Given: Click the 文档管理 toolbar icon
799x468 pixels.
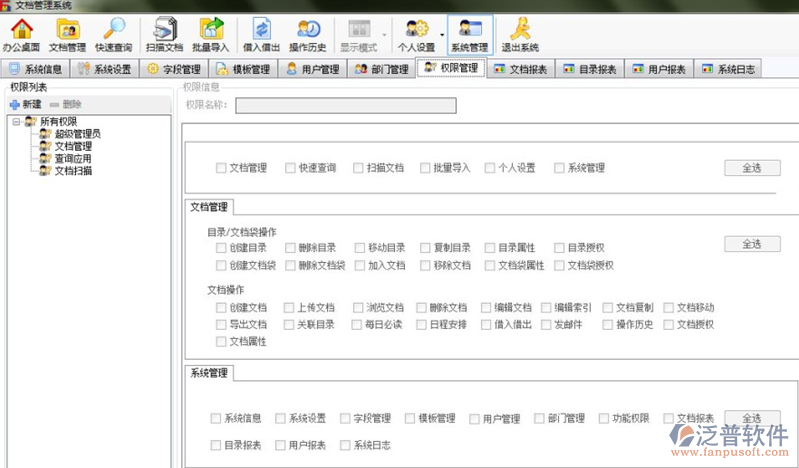Looking at the screenshot, I should [x=67, y=34].
